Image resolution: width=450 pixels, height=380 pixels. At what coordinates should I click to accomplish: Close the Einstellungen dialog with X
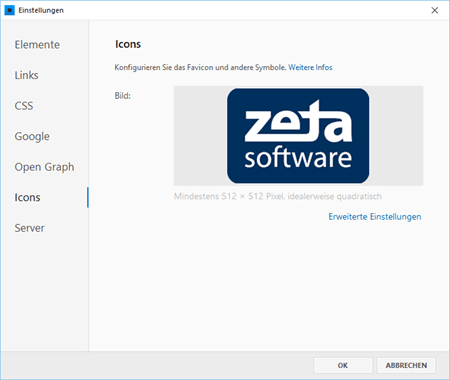434,10
